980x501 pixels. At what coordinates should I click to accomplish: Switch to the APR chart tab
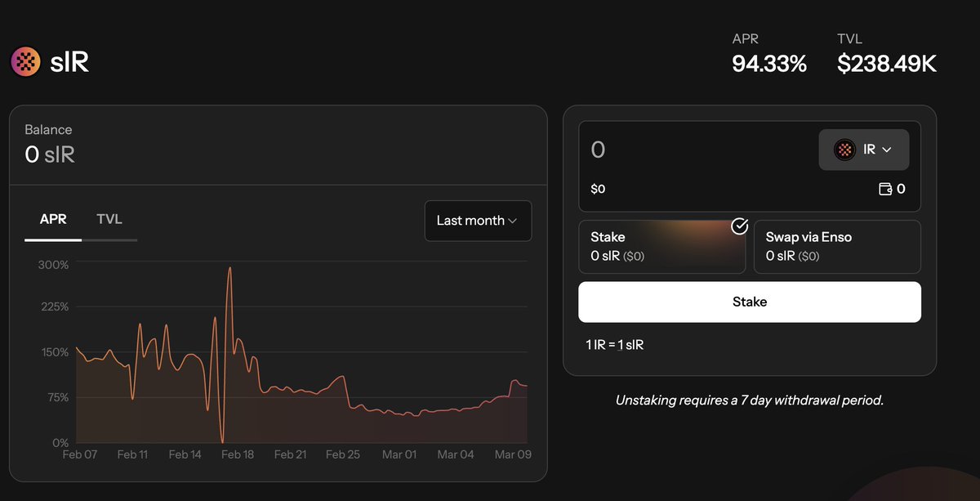pos(53,219)
